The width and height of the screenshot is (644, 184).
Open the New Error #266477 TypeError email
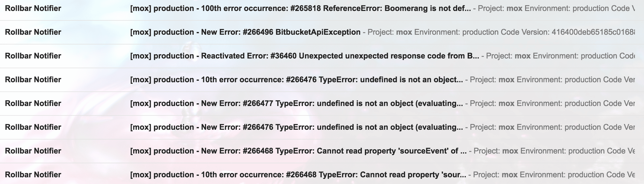296,103
